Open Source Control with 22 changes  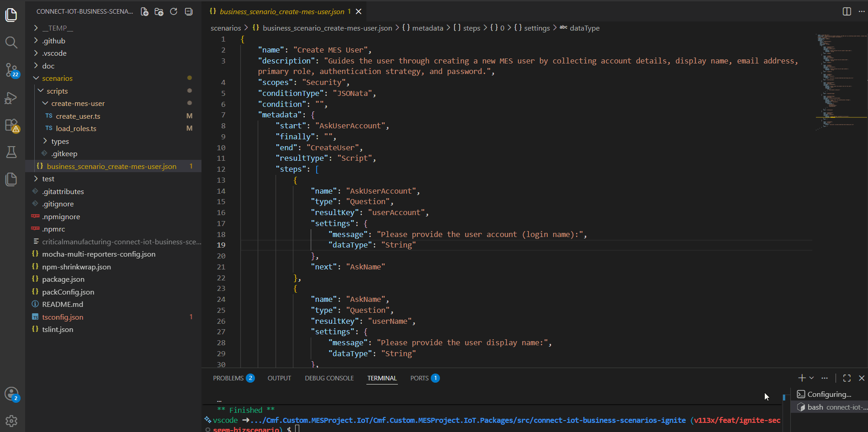[x=11, y=70]
